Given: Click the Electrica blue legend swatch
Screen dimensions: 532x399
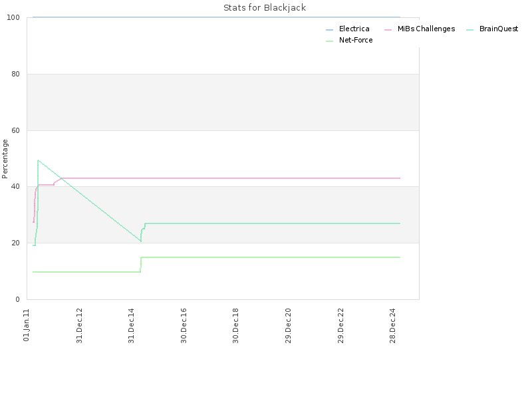Looking at the screenshot, I should [x=329, y=30].
